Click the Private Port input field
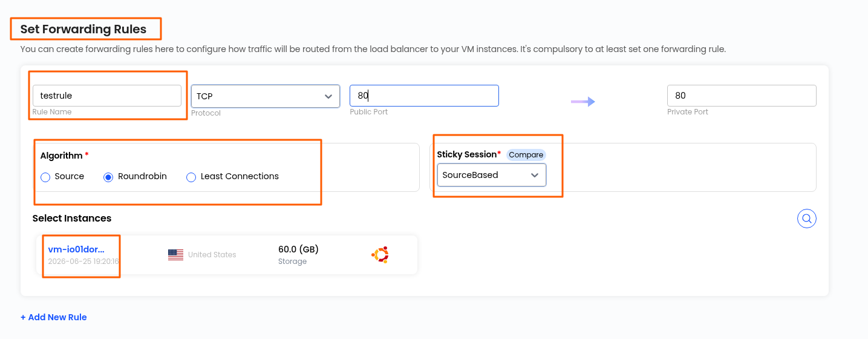868x339 pixels. (742, 96)
